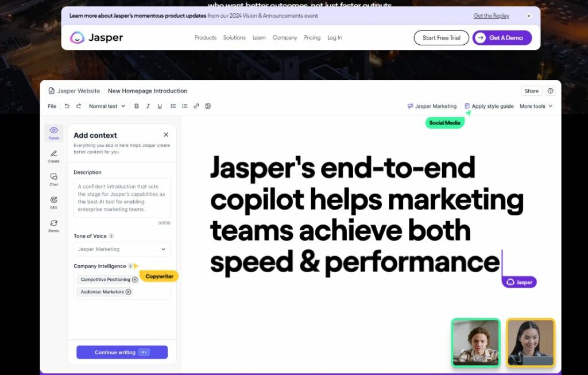
Task: Open the Learn menu
Action: pos(259,37)
